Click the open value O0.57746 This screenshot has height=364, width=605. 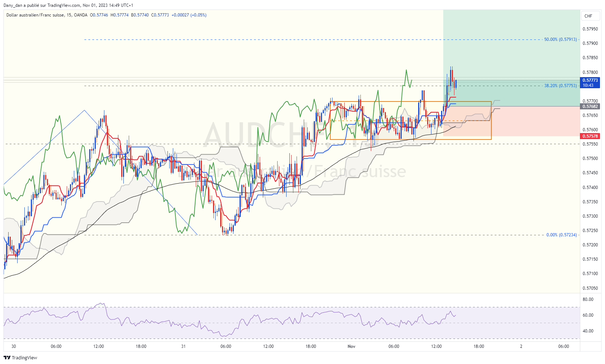tap(99, 15)
